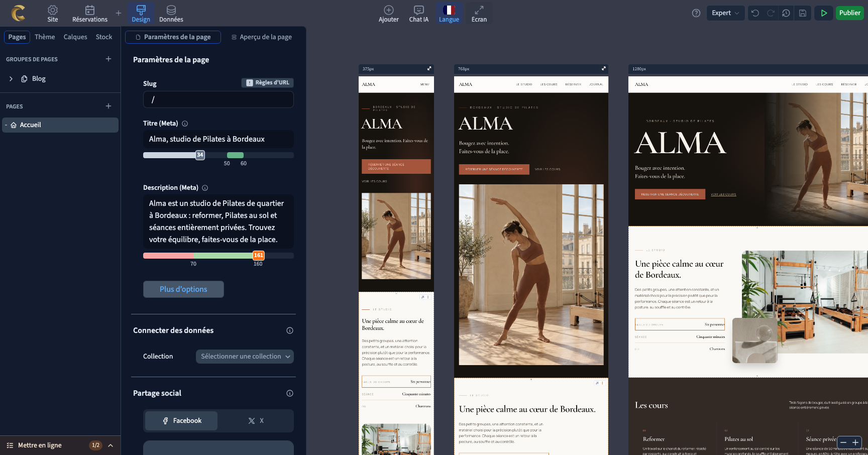Viewport: 868px width, 455px height.
Task: Open the Aperçu de la page tab
Action: pyautogui.click(x=262, y=37)
